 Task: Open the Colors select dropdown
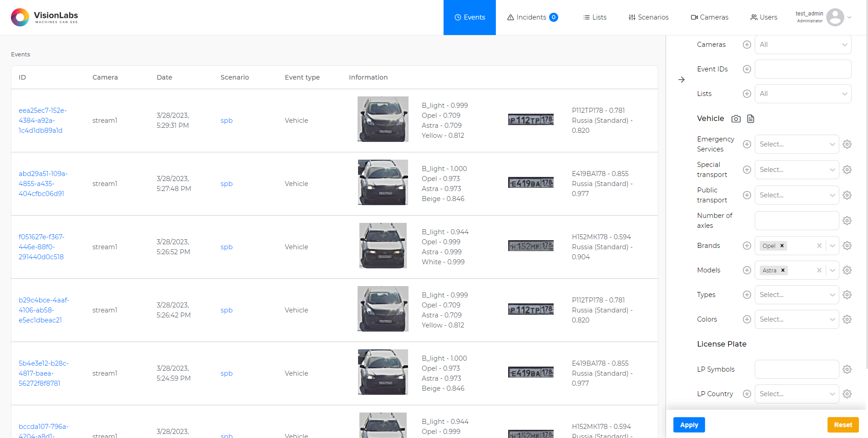pos(797,319)
